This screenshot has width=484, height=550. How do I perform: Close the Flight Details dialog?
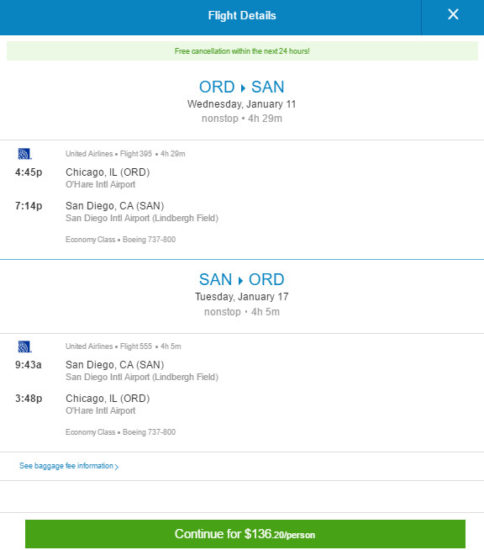coord(453,15)
